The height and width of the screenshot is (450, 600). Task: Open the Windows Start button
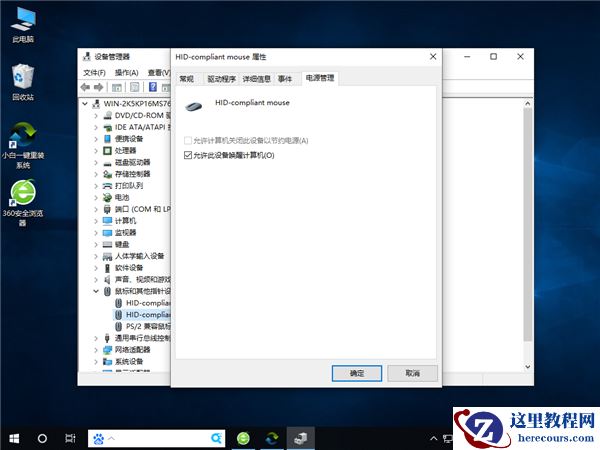[14, 438]
